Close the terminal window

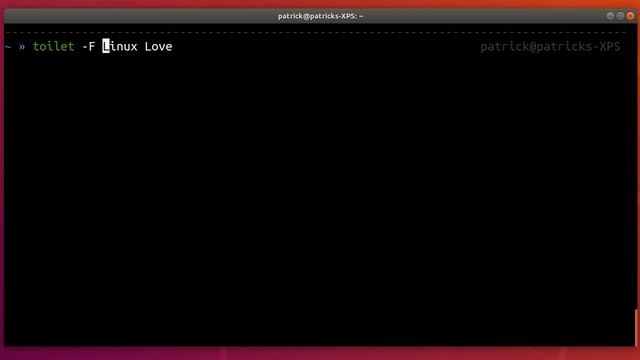630,16
